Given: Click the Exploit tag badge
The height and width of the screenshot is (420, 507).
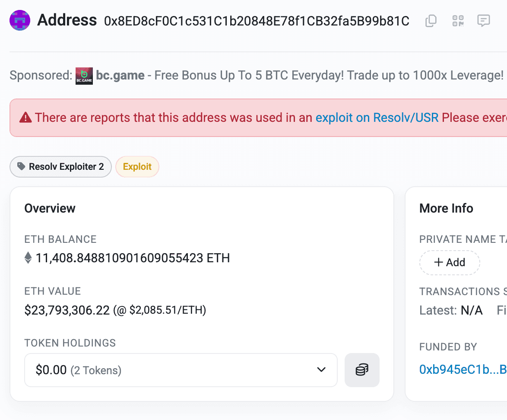Looking at the screenshot, I should pos(137,167).
